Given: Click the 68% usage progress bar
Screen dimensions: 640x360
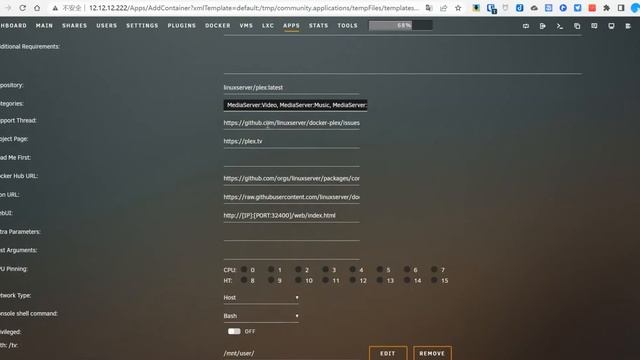Looking at the screenshot, I should [x=400, y=25].
